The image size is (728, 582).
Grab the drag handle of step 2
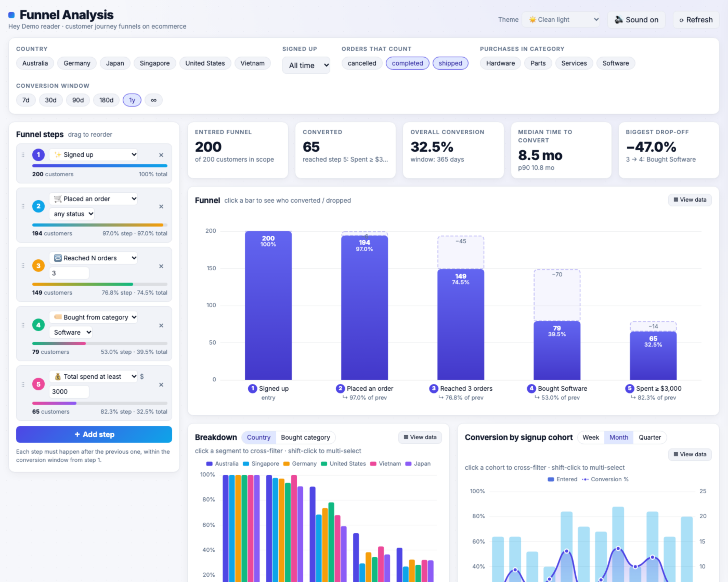[23, 206]
